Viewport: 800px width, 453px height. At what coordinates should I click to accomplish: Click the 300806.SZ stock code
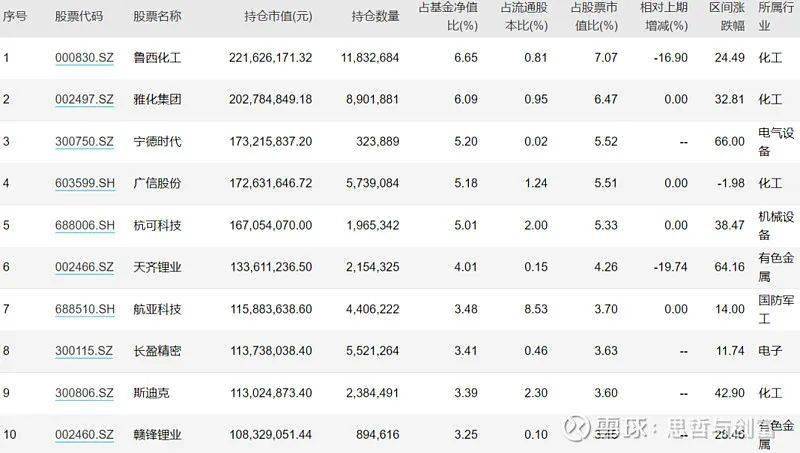coord(83,393)
